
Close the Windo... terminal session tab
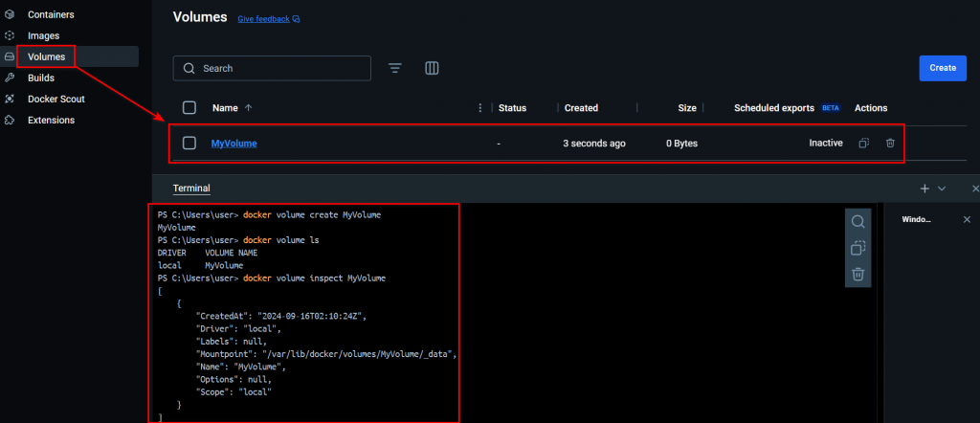coord(967,219)
